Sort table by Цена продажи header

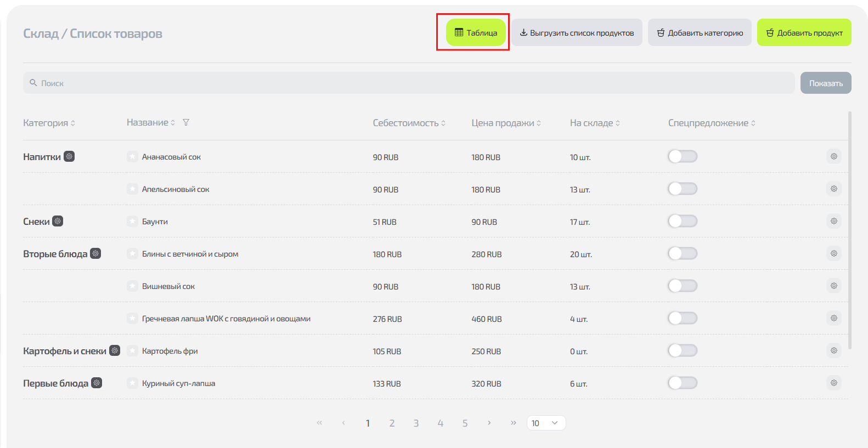[506, 123]
